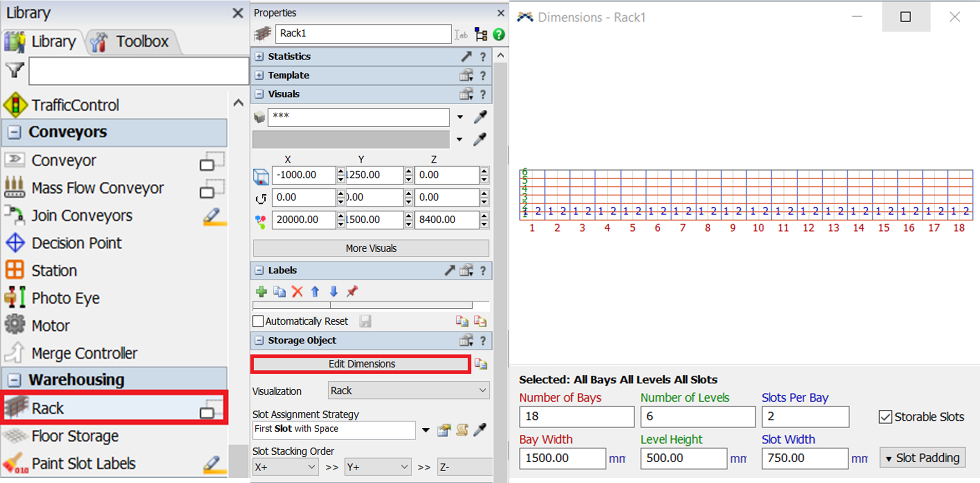Select Photo Eye in the library
980x483 pixels.
pos(66,298)
